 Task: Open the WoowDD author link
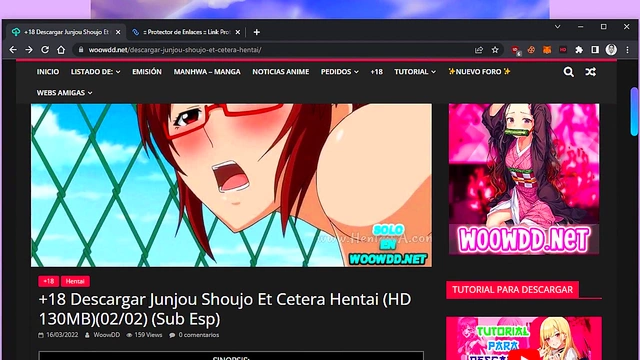[107, 335]
